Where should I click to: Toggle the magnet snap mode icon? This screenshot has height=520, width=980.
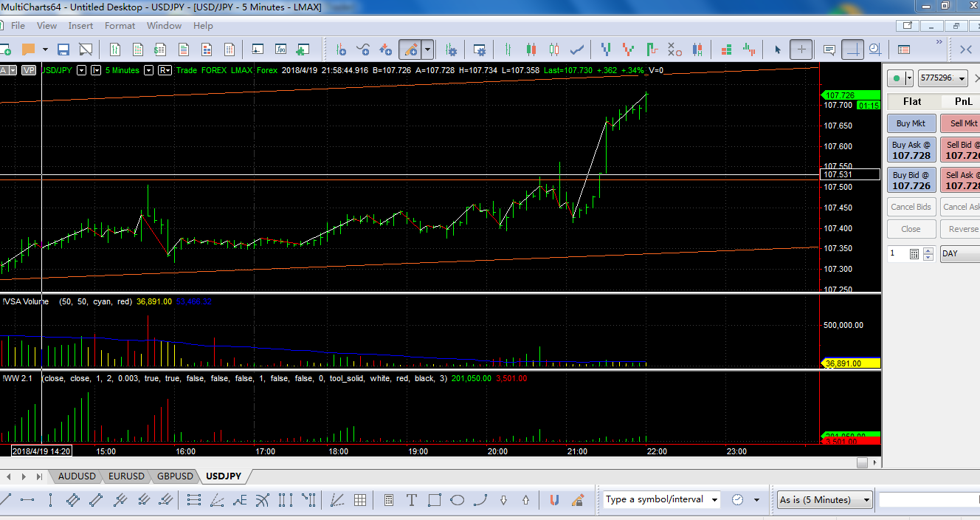[554, 500]
